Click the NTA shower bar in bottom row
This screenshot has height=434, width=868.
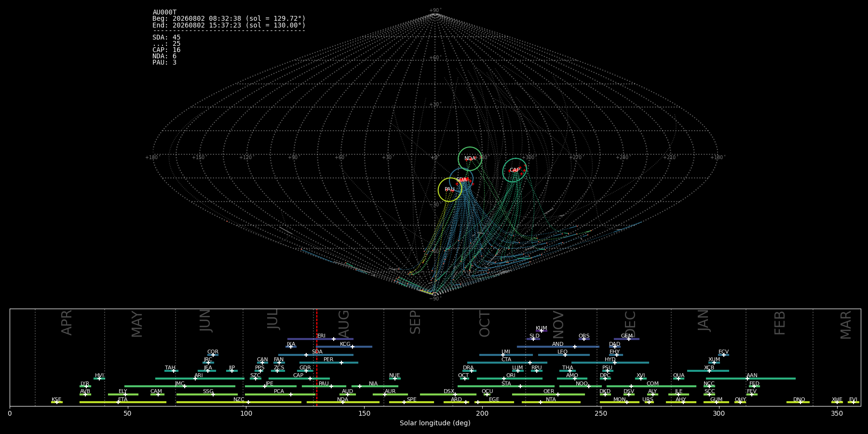pos(551,402)
